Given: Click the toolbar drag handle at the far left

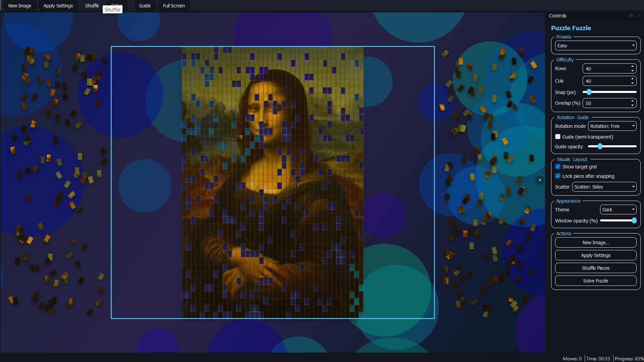Looking at the screenshot, I should click(1, 6).
